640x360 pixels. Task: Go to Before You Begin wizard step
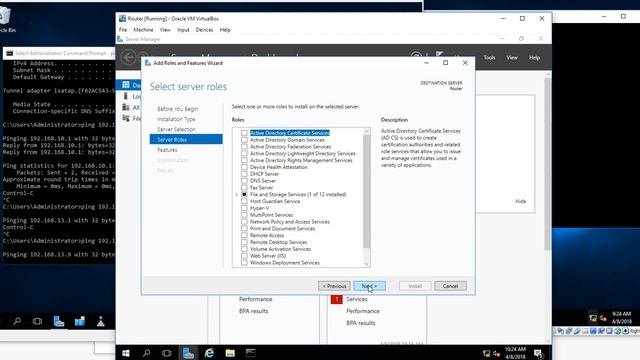(178, 109)
